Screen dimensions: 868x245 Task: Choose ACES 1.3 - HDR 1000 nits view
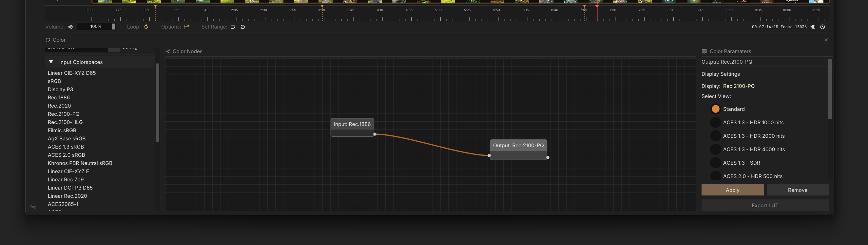coord(715,123)
